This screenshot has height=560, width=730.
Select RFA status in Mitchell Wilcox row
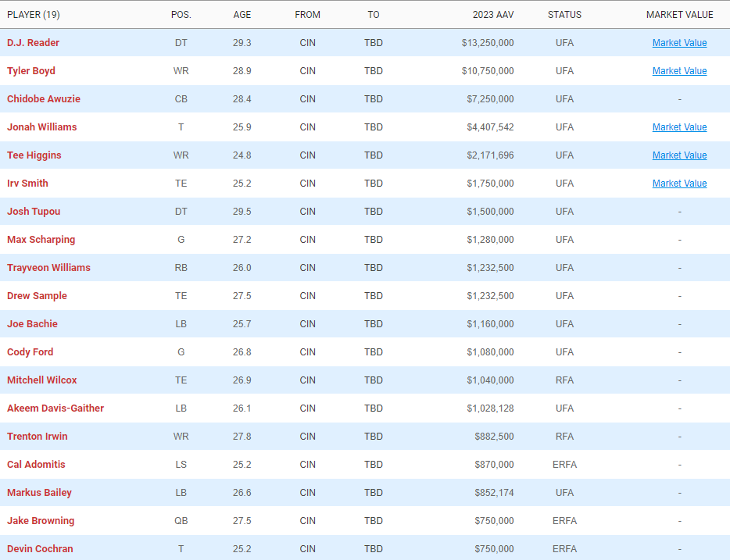[x=564, y=380]
